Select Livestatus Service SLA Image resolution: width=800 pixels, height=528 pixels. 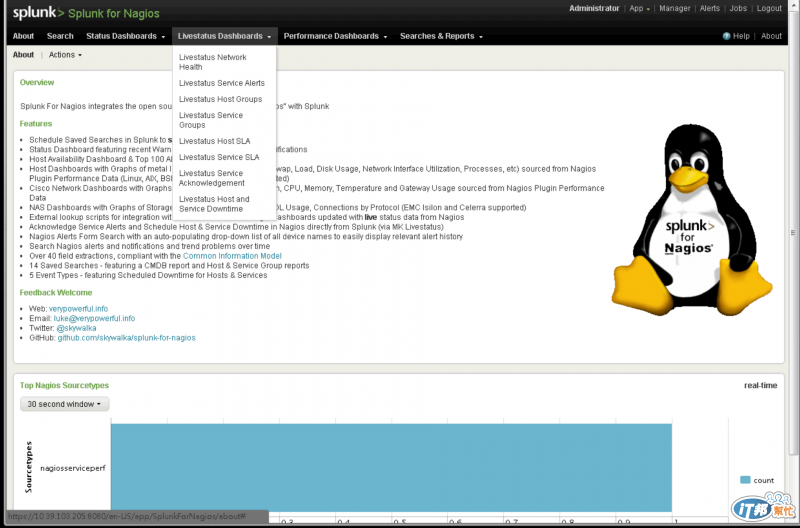pyautogui.click(x=219, y=157)
